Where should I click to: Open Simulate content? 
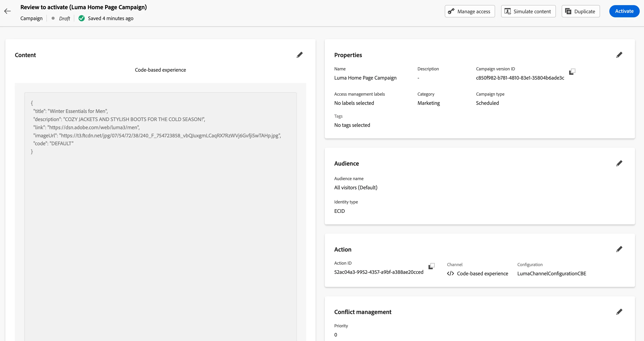[528, 11]
